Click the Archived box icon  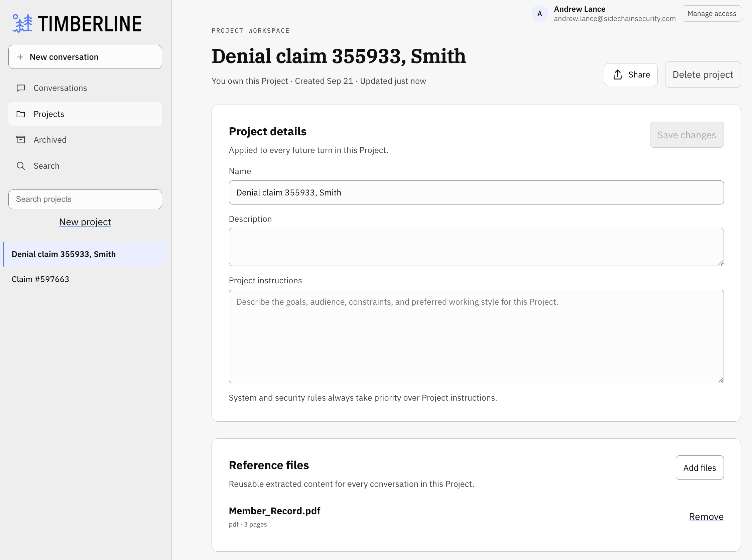[21, 140]
